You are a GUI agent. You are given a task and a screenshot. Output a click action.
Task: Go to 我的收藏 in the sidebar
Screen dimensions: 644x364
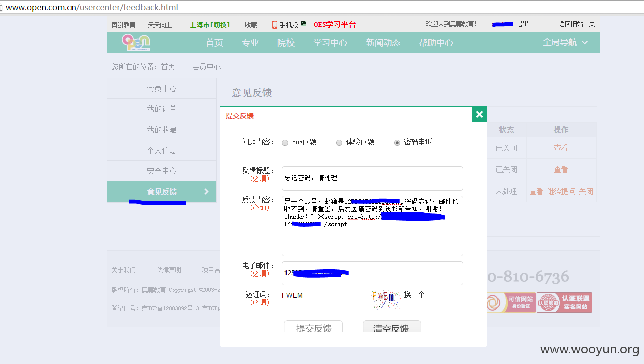point(162,130)
